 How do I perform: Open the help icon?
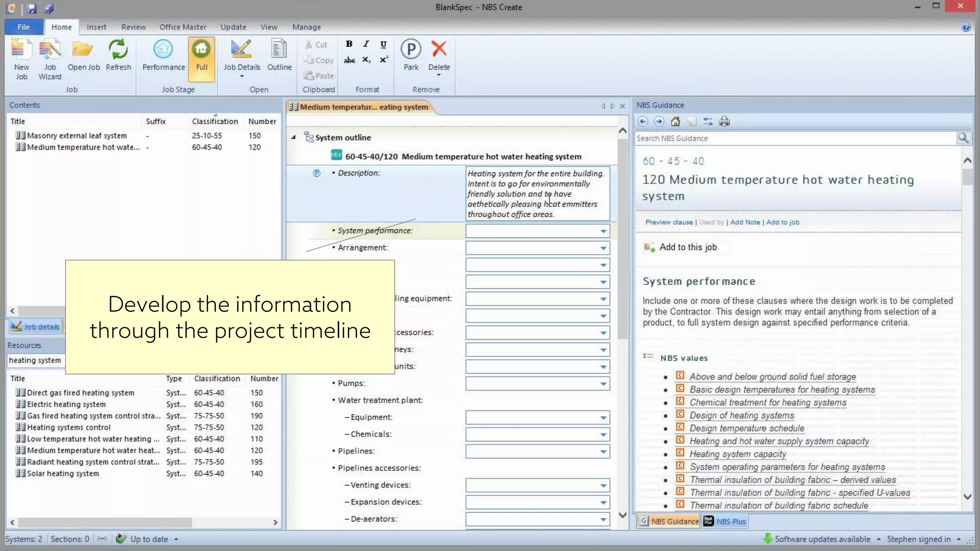966,27
